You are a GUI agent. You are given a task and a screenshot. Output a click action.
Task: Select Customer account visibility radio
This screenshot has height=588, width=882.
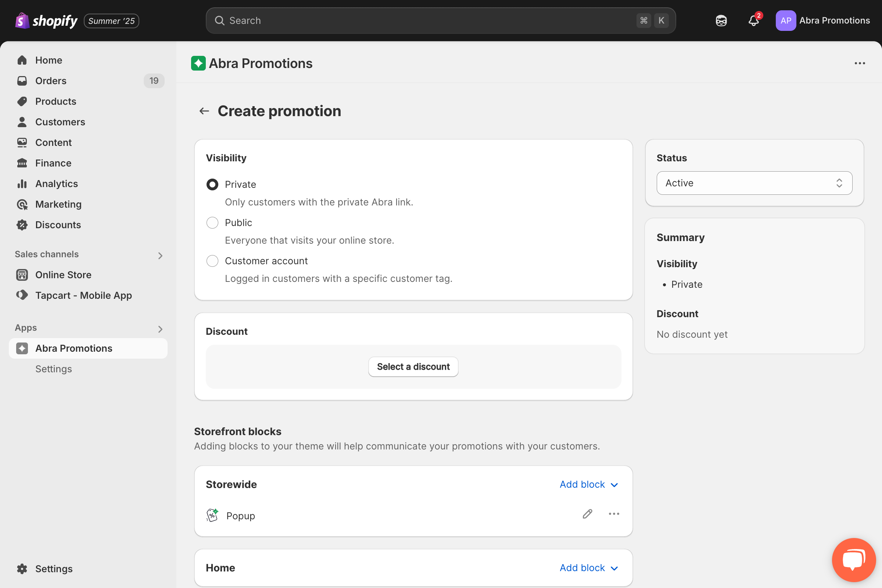tap(212, 261)
